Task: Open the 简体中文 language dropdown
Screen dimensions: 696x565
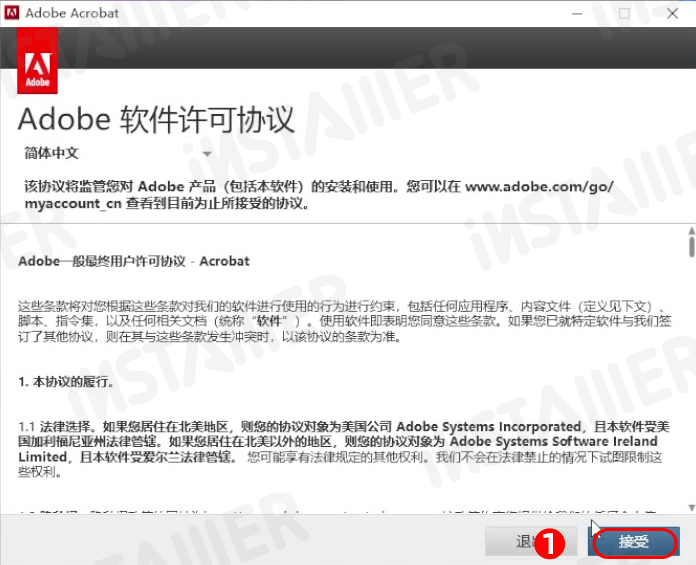Action: tap(118, 154)
